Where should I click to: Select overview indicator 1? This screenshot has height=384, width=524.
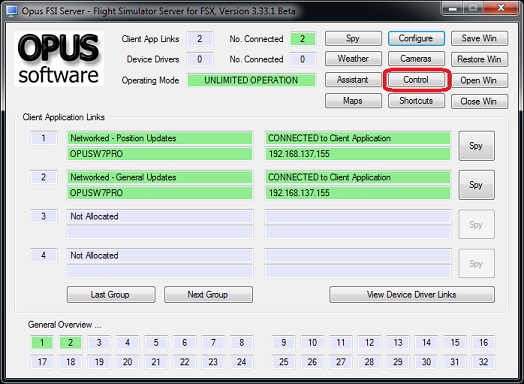[x=42, y=343]
